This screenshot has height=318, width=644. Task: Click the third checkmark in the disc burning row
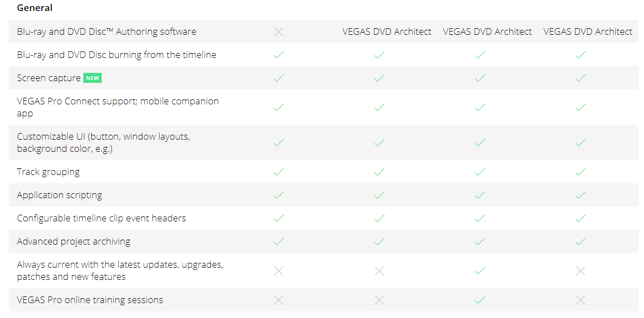click(480, 55)
